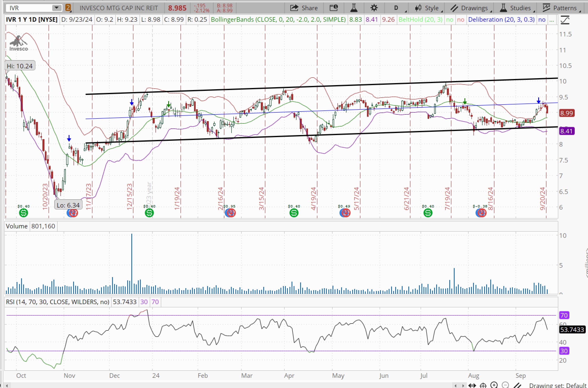The height and width of the screenshot is (388, 588).
Task: Click the crosshair pan icon at bottom
Action: [483, 385]
